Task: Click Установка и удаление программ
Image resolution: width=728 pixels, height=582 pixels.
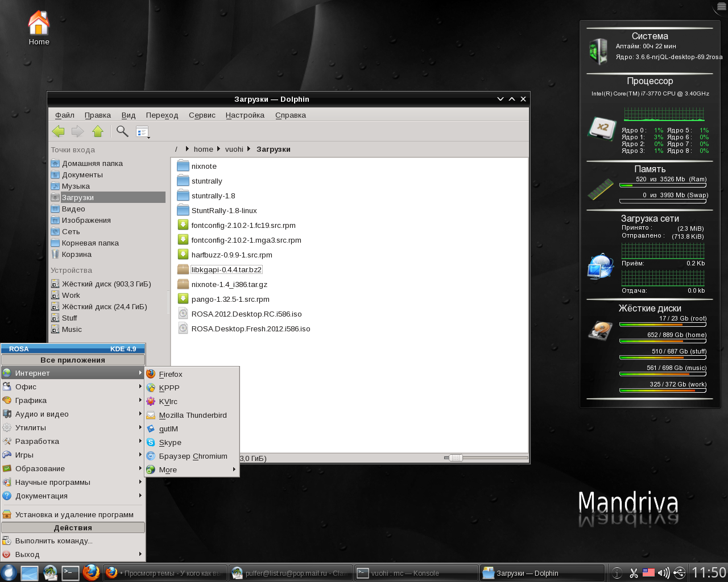Action: tap(74, 514)
